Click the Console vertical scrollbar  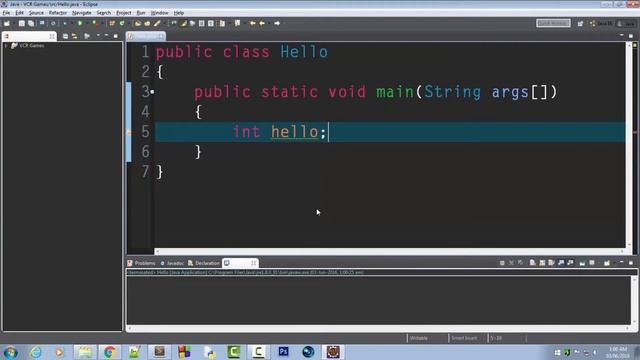(x=634, y=300)
